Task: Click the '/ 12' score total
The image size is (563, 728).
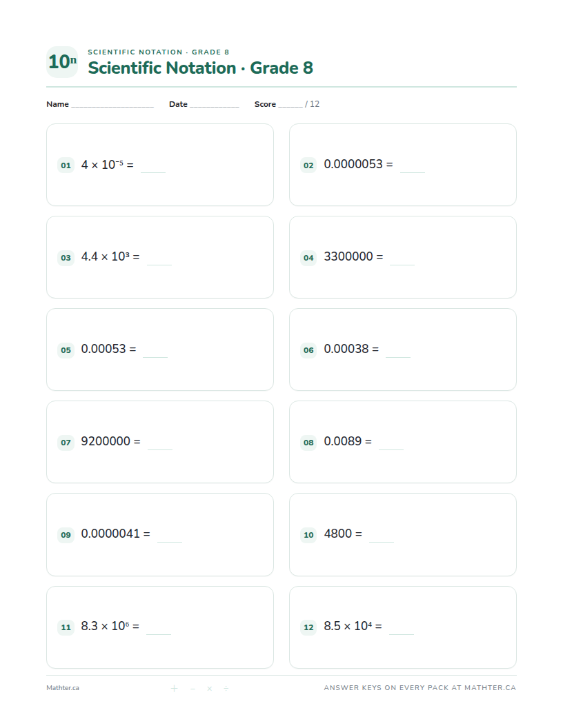Action: pyautogui.click(x=312, y=104)
